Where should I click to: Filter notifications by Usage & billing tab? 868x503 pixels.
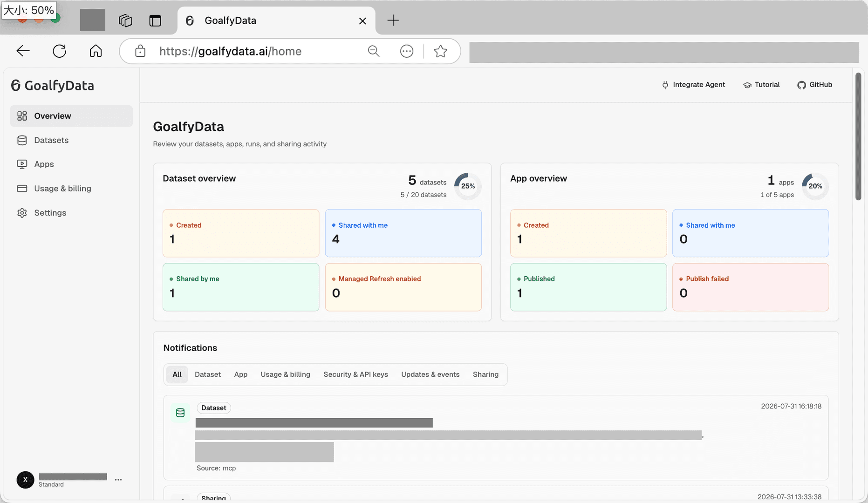click(286, 374)
